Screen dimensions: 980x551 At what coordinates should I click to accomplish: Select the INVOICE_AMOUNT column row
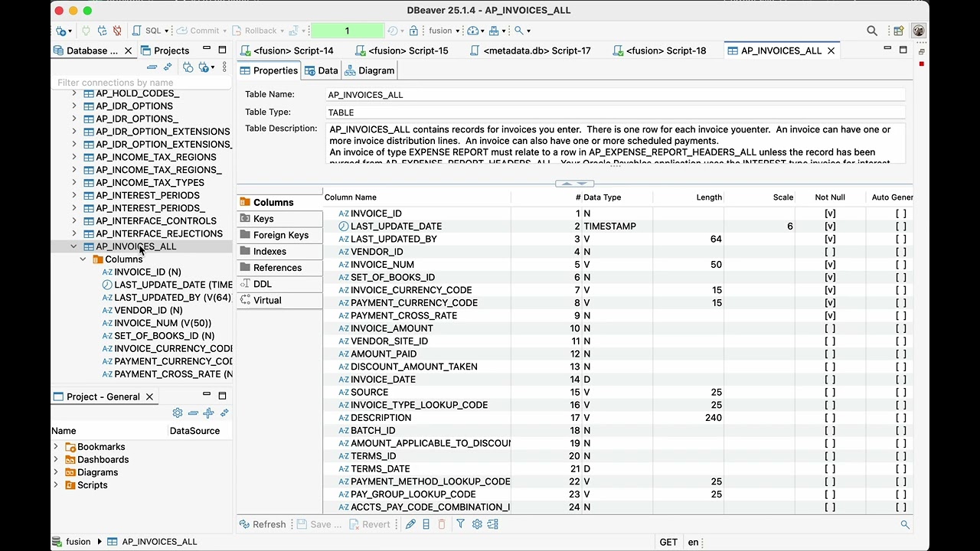coord(617,328)
